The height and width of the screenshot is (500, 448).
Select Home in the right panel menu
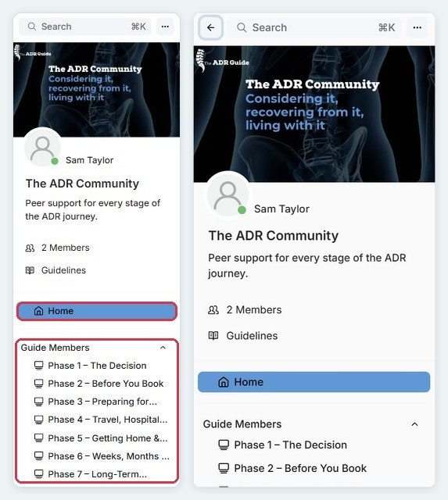[314, 382]
